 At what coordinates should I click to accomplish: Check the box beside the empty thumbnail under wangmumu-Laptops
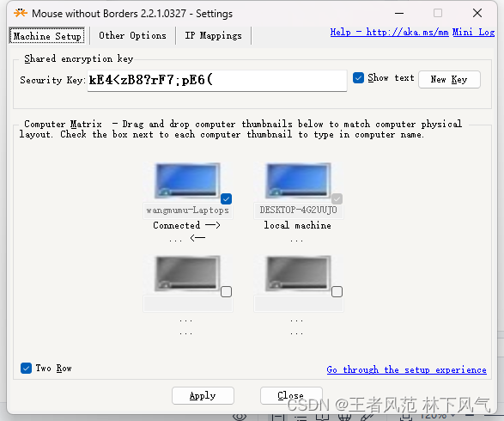pyautogui.click(x=227, y=292)
